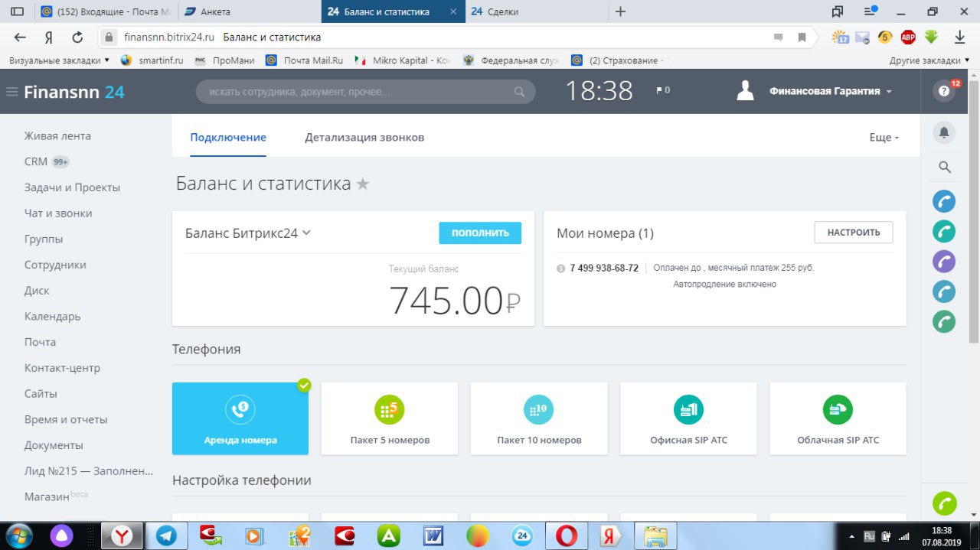The height and width of the screenshot is (550, 980).
Task: Switch to the Сделки browser tab
Action: click(x=536, y=11)
